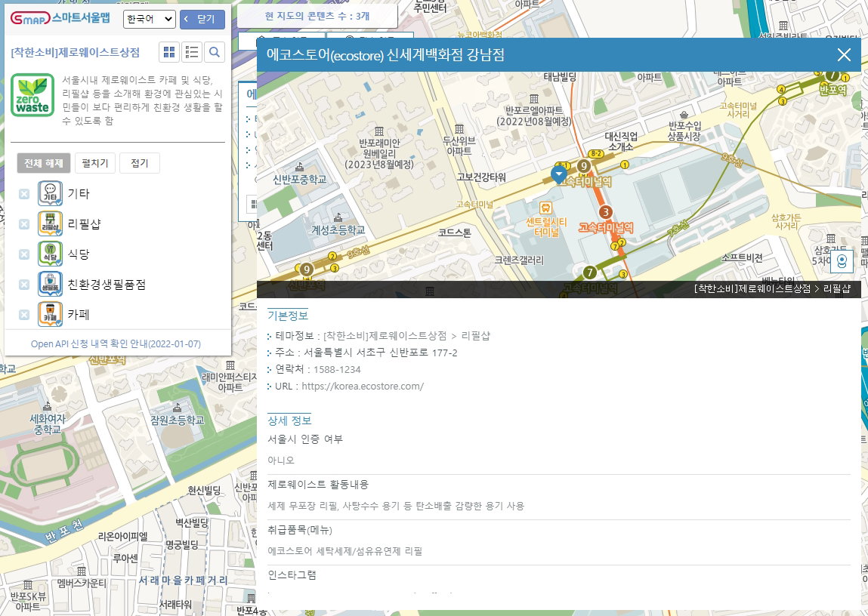
Task: Click the 센트럴시티터미널 bus icon
Action: point(546,208)
